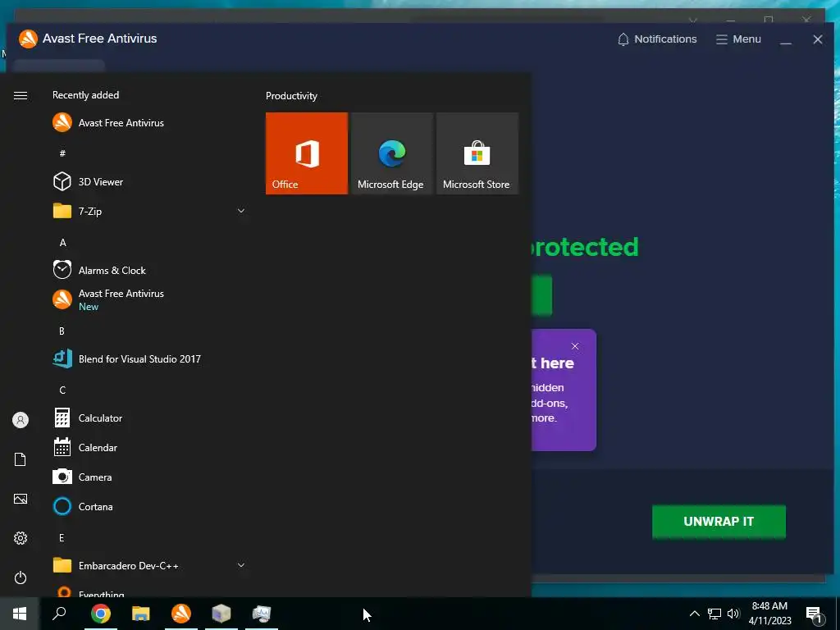Click the Avast Free Antivirus window title logo
This screenshot has height=630, width=840.
[x=28, y=39]
